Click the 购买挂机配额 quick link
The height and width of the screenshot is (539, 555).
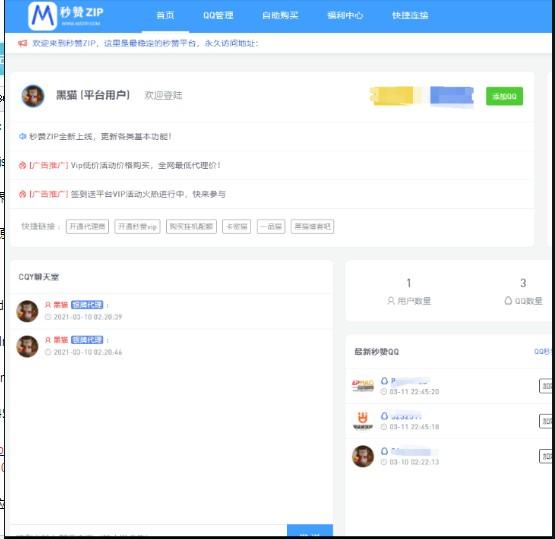(x=191, y=227)
